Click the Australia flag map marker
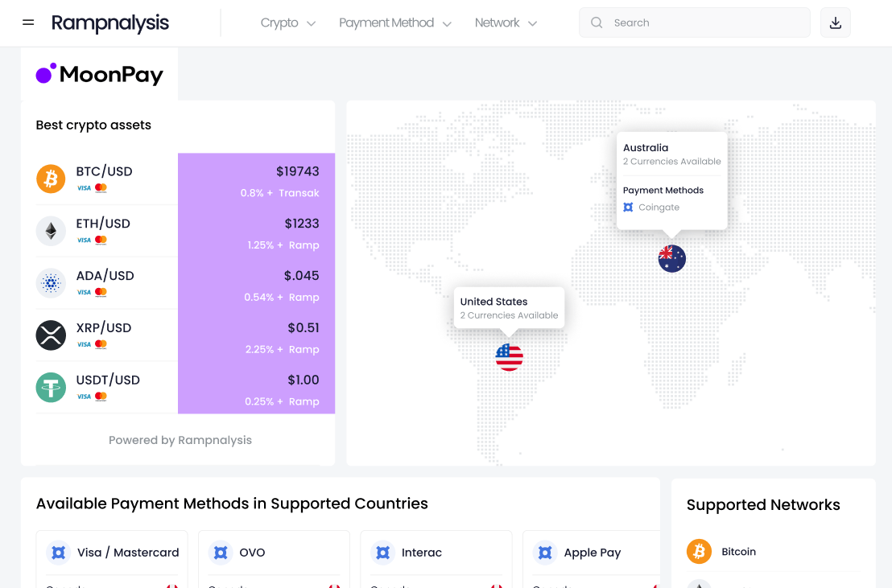This screenshot has height=588, width=892. coord(672,259)
